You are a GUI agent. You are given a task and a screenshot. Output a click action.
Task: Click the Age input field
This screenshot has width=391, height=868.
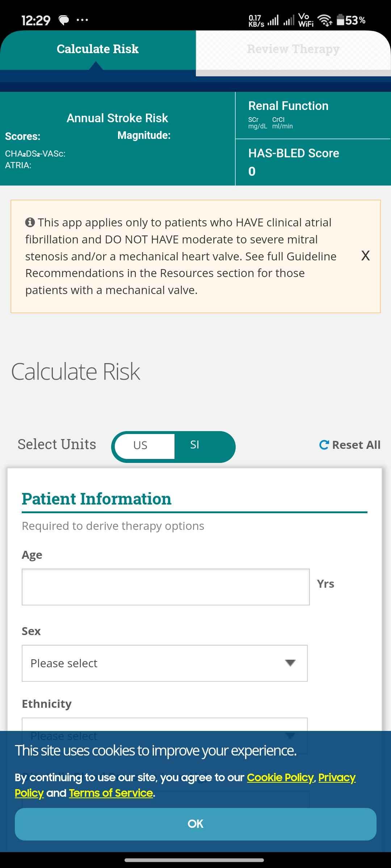(166, 587)
